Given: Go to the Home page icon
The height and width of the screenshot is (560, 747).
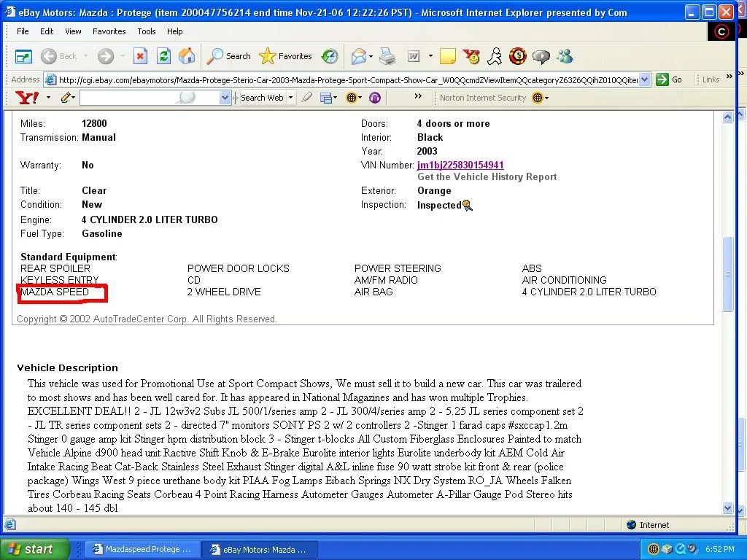Looking at the screenshot, I should pyautogui.click(x=187, y=56).
